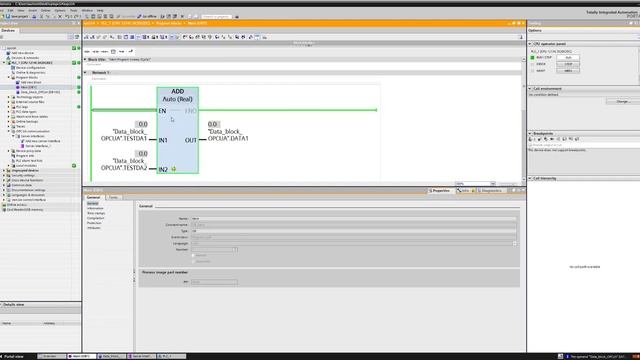Click the "Data_block_OPCUA".TESTDA1 operand at IN1
The height and width of the screenshot is (360, 640).
tap(124, 135)
